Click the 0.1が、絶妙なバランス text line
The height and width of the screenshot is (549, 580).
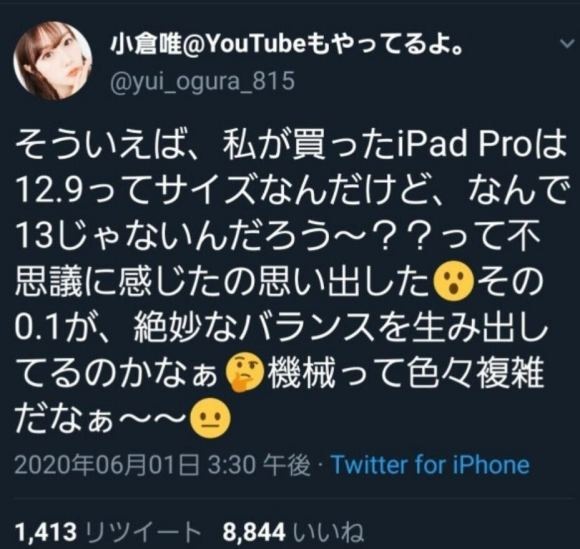pyautogui.click(x=281, y=327)
